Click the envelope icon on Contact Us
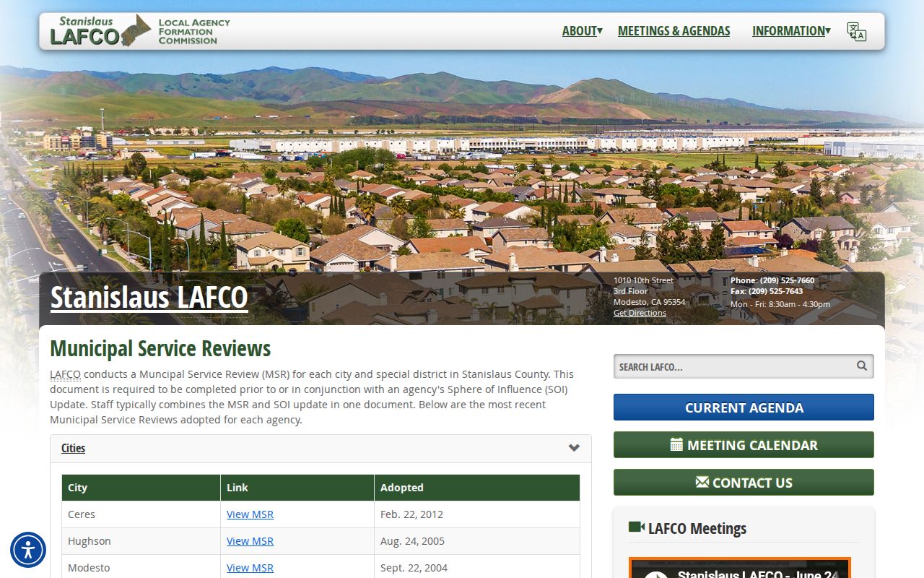Image resolution: width=924 pixels, height=578 pixels. click(702, 482)
